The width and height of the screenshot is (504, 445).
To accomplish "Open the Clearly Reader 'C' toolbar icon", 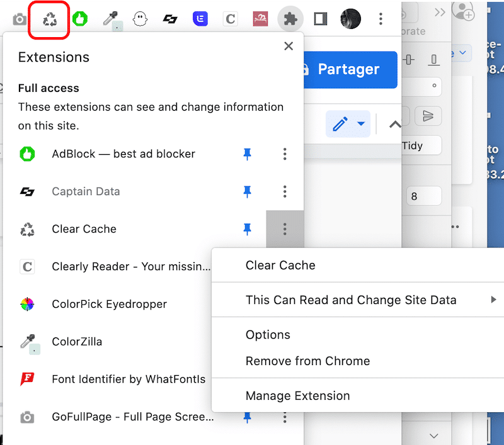I will [230, 18].
